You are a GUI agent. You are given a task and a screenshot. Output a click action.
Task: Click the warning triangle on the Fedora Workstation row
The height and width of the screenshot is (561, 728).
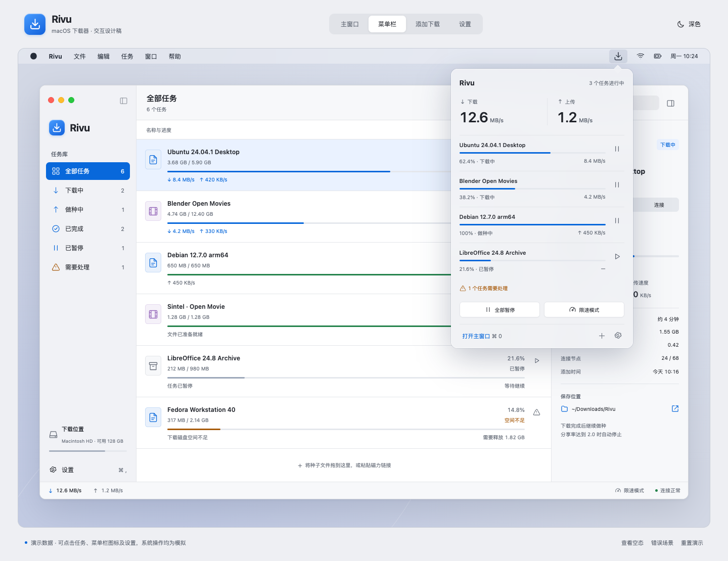(537, 412)
